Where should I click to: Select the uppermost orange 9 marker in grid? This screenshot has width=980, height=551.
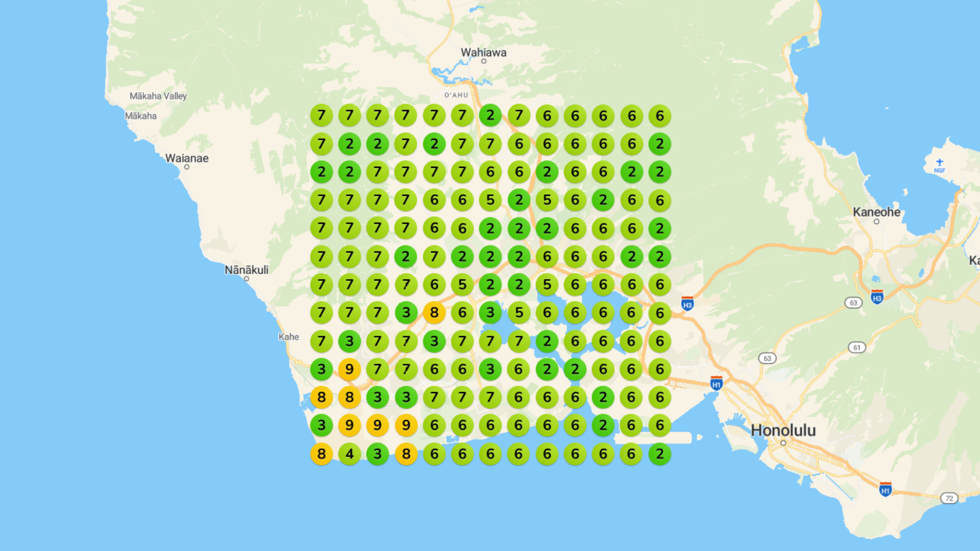pyautogui.click(x=350, y=369)
